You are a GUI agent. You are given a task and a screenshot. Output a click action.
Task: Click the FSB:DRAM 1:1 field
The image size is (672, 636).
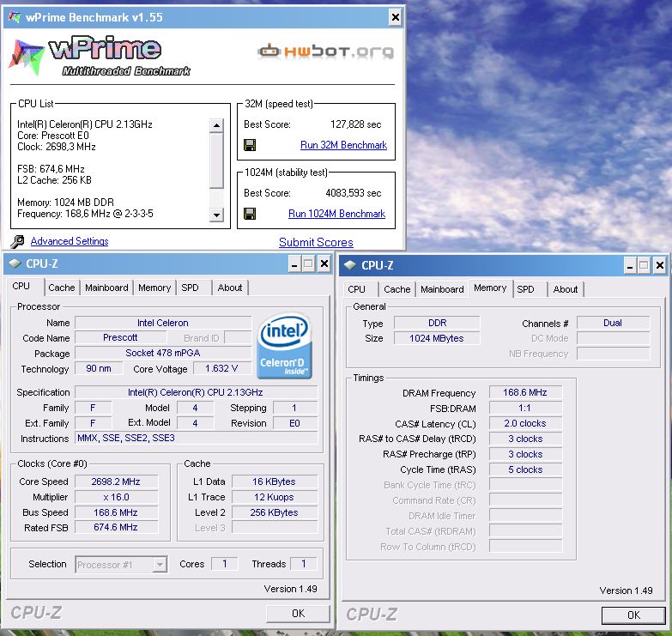click(525, 408)
